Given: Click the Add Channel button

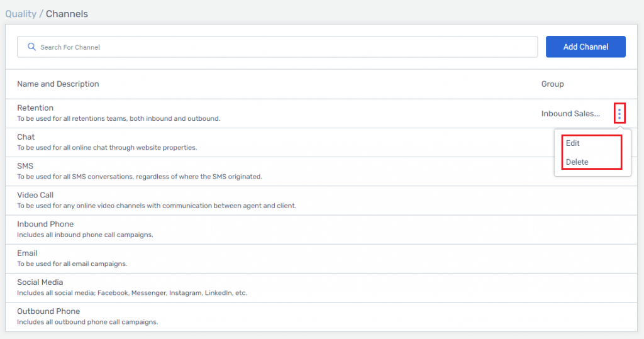Looking at the screenshot, I should (586, 47).
